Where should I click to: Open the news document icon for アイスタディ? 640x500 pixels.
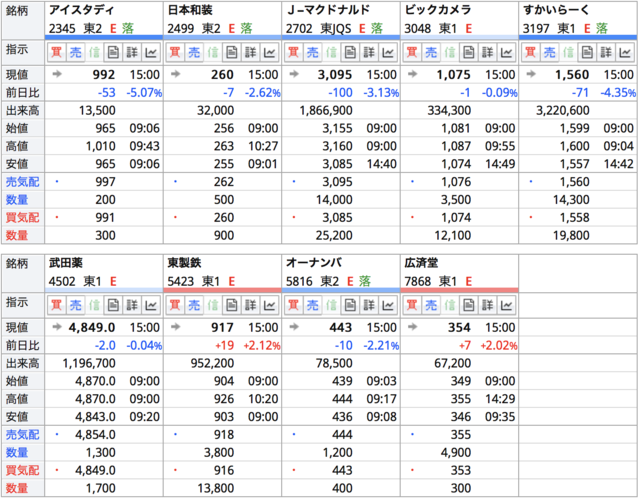click(x=113, y=51)
